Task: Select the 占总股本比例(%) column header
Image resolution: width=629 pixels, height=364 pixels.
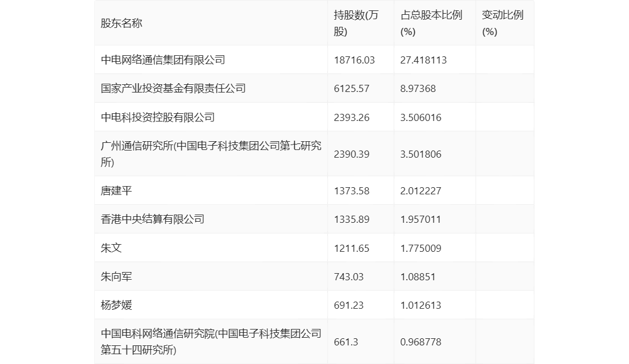Action: pyautogui.click(x=431, y=23)
